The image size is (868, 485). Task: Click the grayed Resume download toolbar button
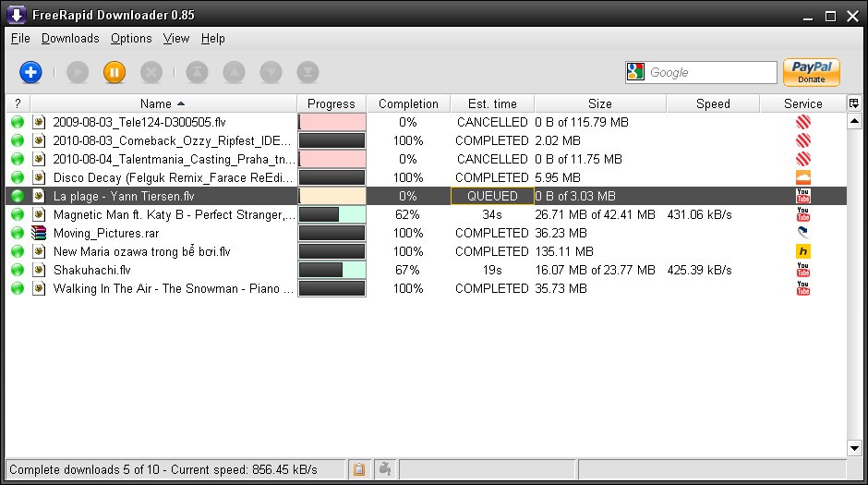[78, 73]
